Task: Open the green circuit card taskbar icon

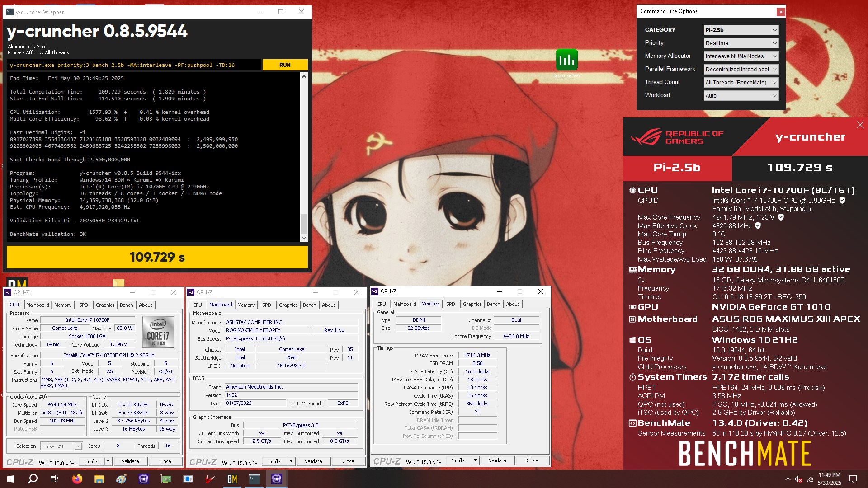Action: point(165,479)
